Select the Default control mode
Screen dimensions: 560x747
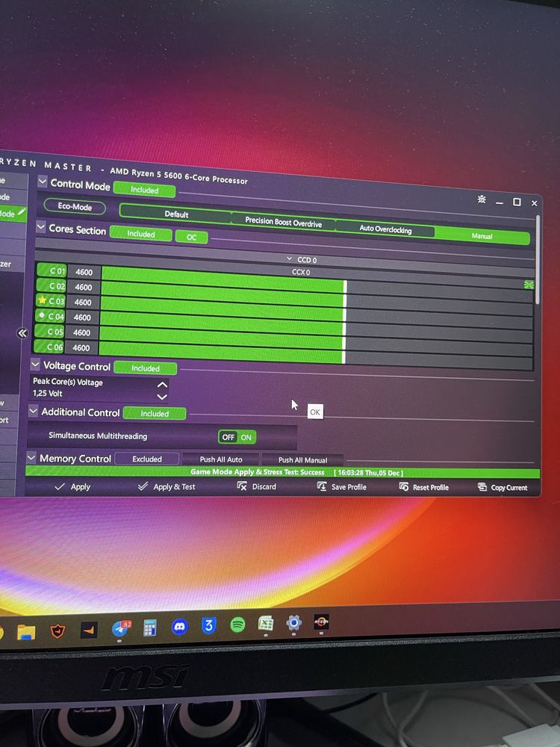176,214
